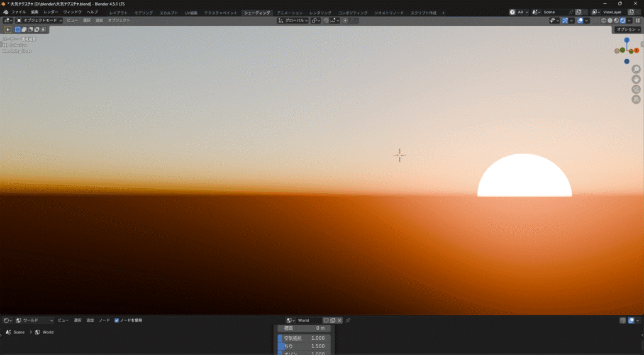Toggle the ノードを使用 checkbox
Image resolution: width=644 pixels, height=355 pixels.
[x=116, y=320]
